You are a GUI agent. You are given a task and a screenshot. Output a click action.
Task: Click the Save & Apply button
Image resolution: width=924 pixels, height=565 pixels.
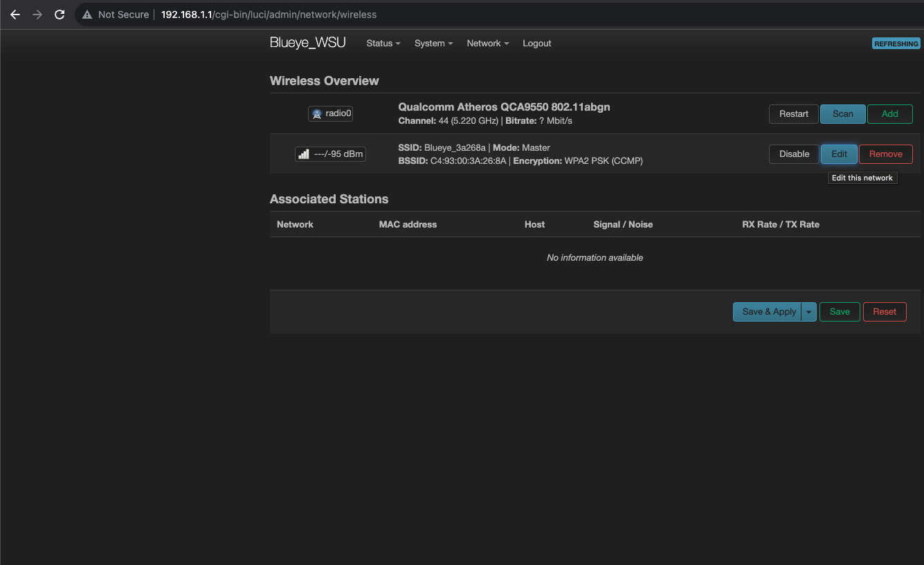pos(767,312)
